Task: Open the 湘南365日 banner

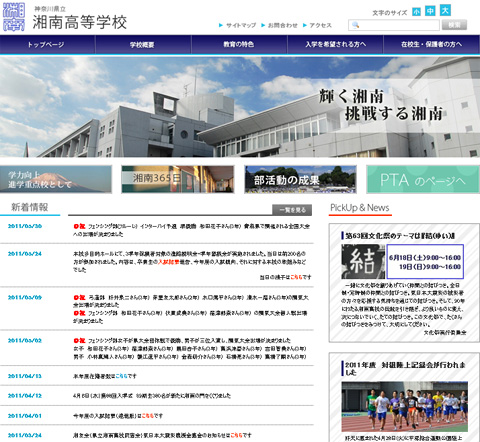Action: tap(178, 179)
